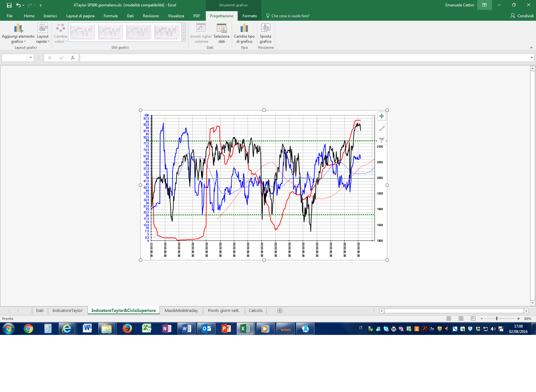
Task: Select the first chart style thumbnail
Action: pos(83,32)
